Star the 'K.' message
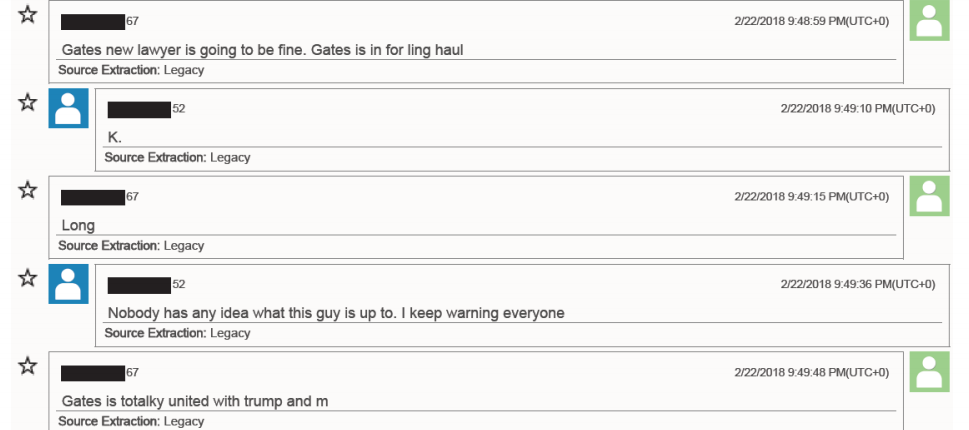The image size is (969, 430). coord(27,102)
